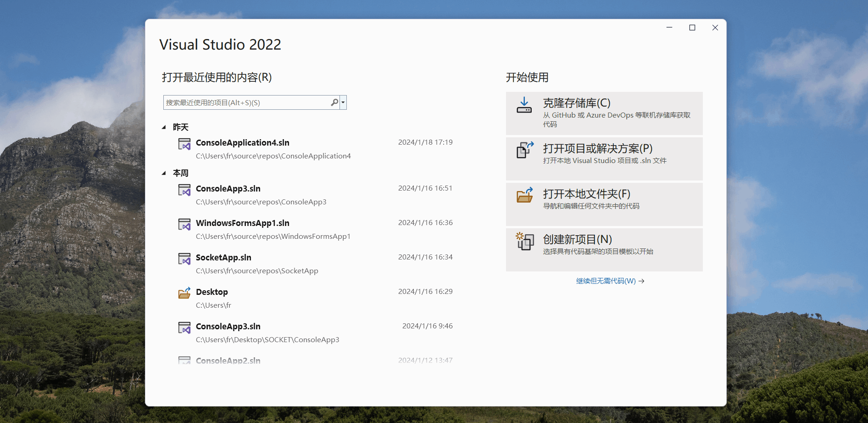Open the search options dropdown arrow
Image resolution: width=868 pixels, height=423 pixels.
pos(343,102)
